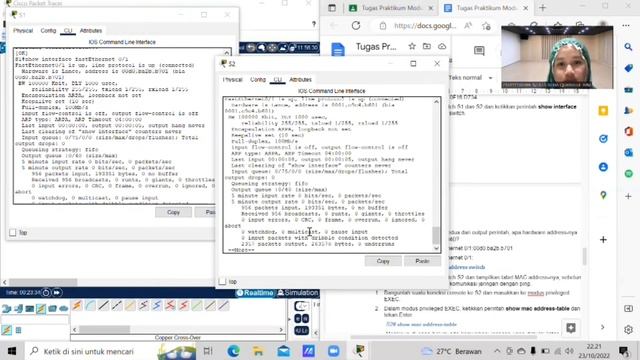640x360 pixels.
Task: Switch to Simulation mode in Packet Tracer
Action: pyautogui.click(x=297, y=293)
